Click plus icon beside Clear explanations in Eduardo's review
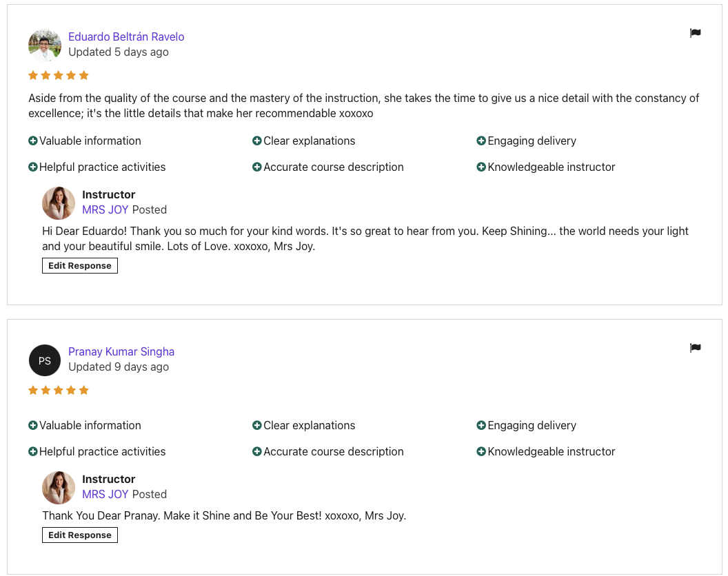 point(257,141)
